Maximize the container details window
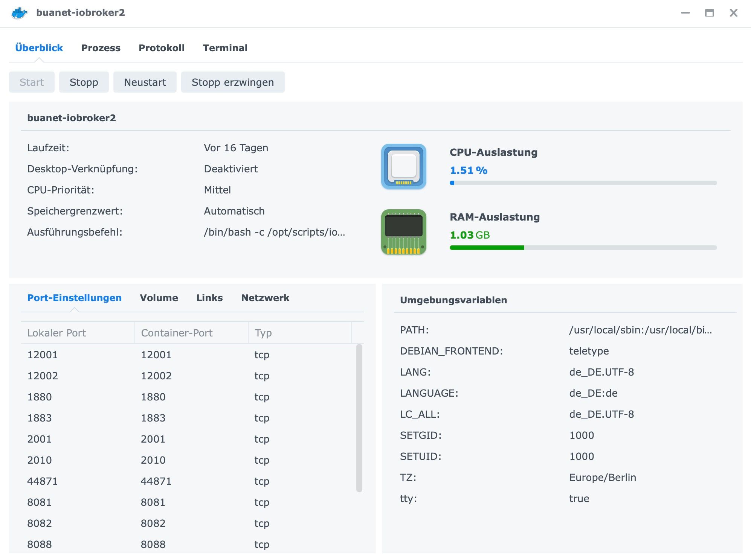 coord(709,13)
